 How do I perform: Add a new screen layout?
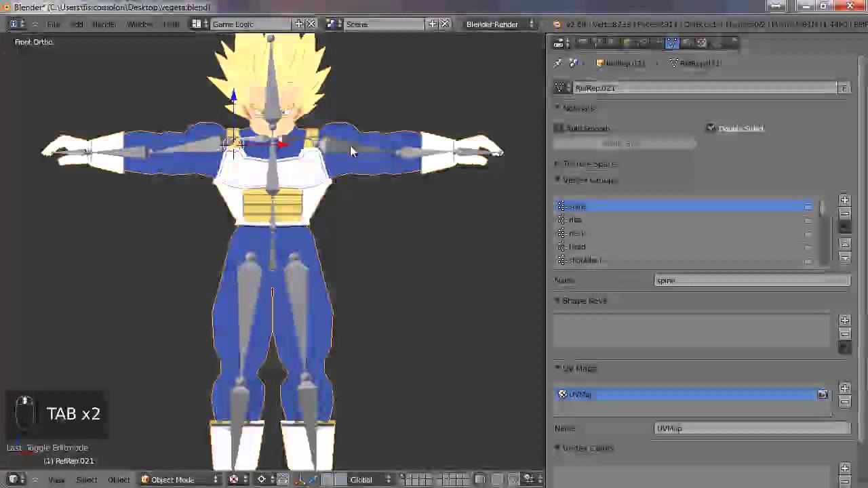(299, 24)
